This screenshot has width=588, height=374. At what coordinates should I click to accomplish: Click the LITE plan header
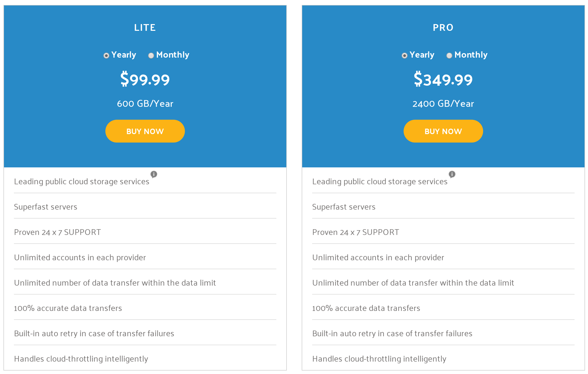[x=145, y=27]
